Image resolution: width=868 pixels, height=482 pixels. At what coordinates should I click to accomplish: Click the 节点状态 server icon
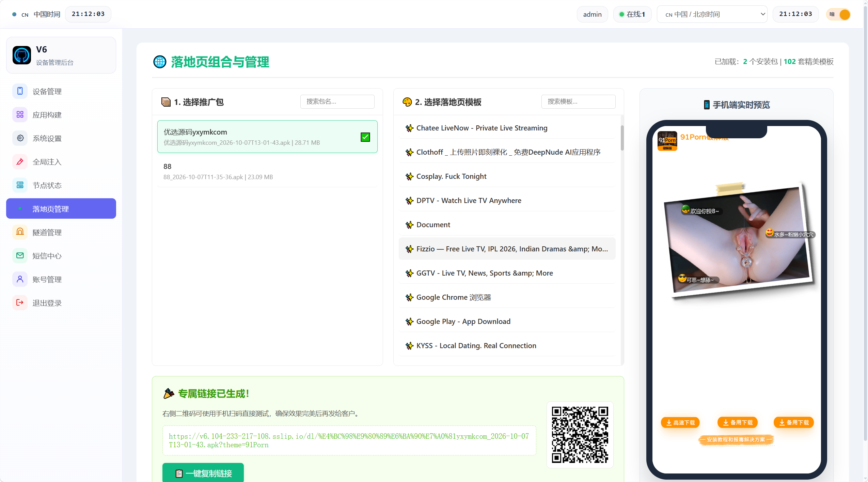coord(20,185)
